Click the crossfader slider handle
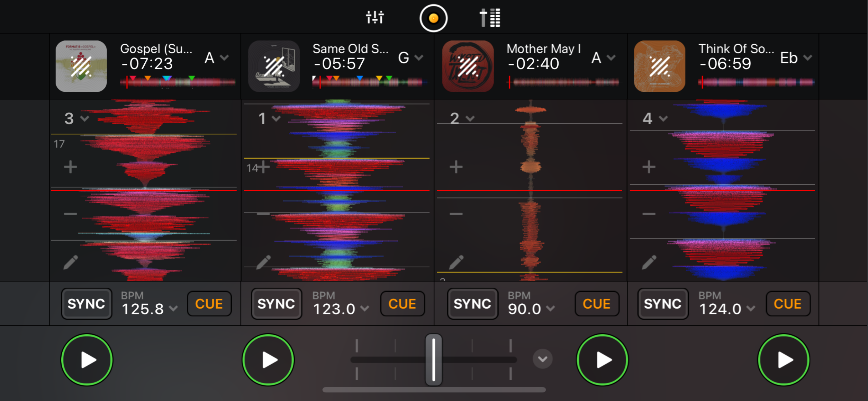This screenshot has width=868, height=401. coord(434,359)
